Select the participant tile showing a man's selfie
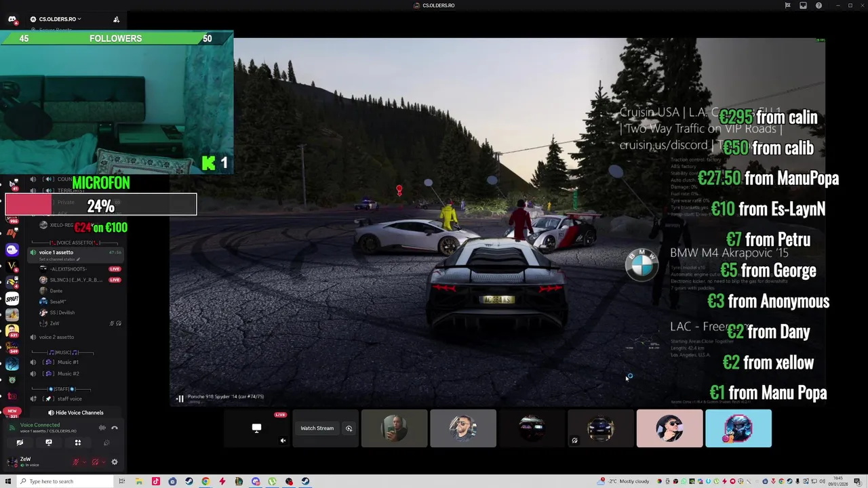This screenshot has height=488, width=868. pyautogui.click(x=394, y=428)
